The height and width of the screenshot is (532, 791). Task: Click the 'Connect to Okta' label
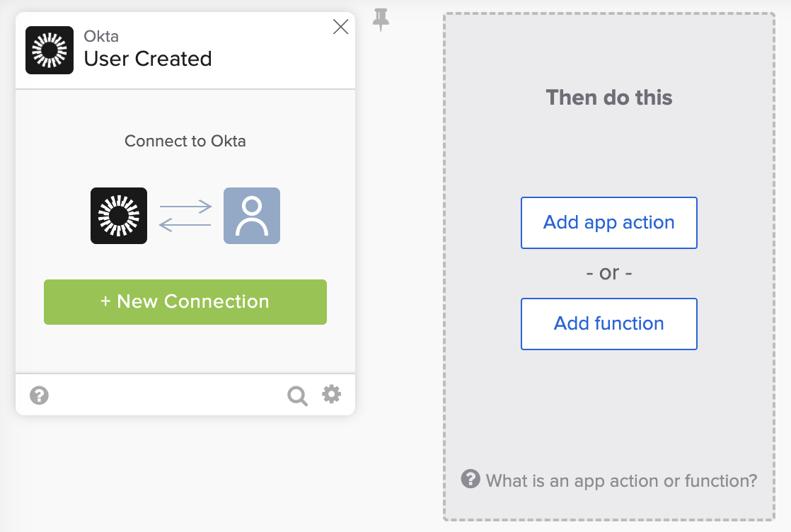185,141
